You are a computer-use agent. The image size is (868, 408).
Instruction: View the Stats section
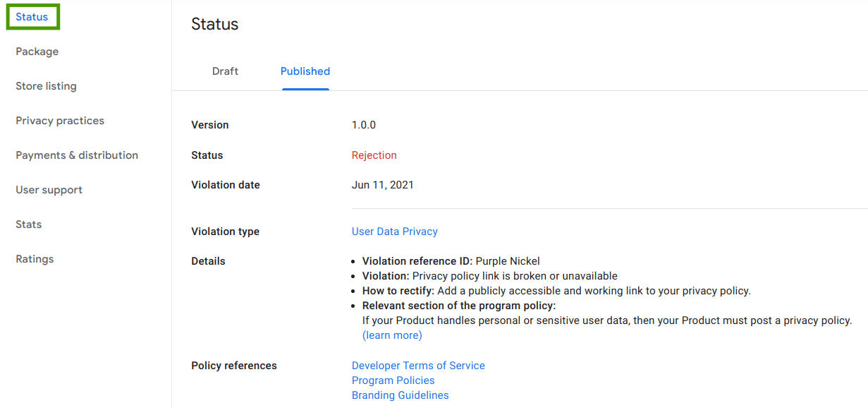[28, 224]
